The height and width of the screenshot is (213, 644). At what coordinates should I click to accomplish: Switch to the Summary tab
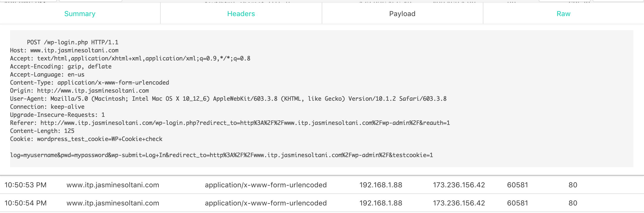tap(80, 14)
